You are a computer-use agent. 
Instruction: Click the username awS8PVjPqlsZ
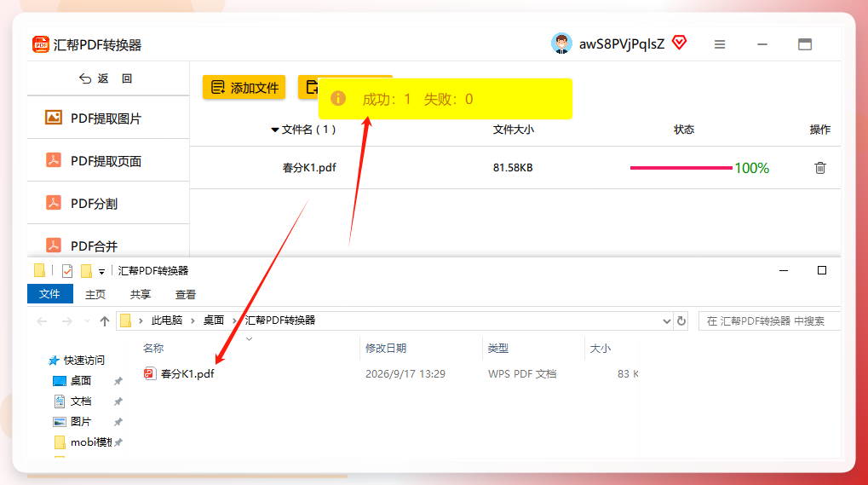pos(622,44)
